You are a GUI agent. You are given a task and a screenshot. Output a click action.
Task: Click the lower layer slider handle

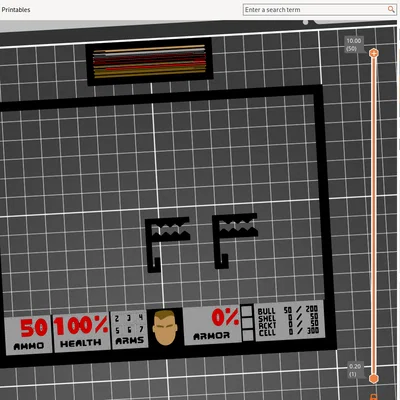click(x=374, y=379)
